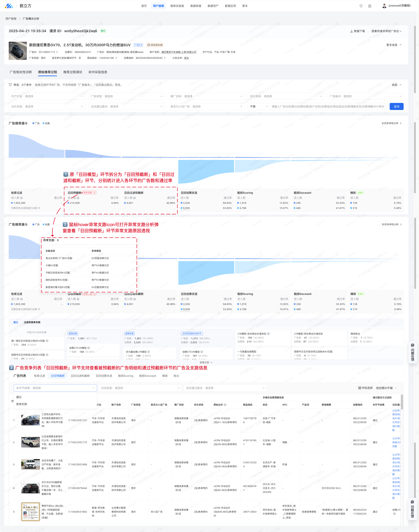419x532 pixels.
Task: Open 字段选择 column chooser icon
Action: 359,388
